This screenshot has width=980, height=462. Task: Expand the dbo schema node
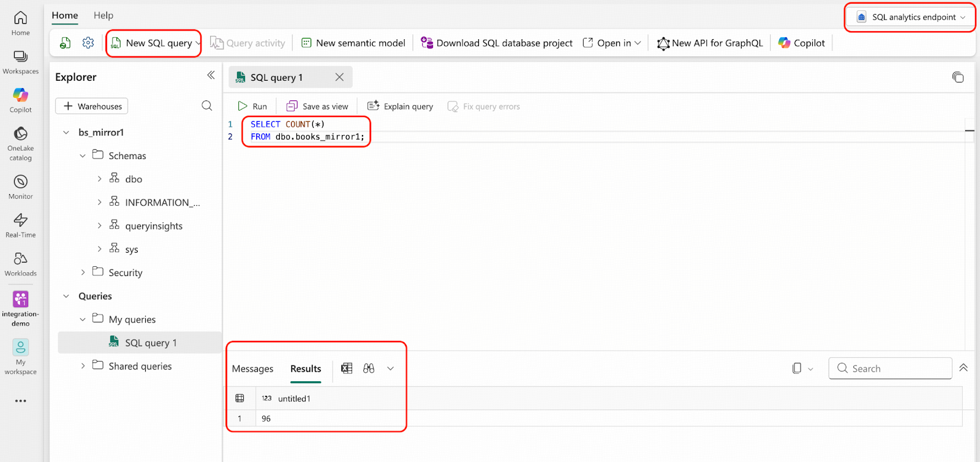(x=100, y=179)
